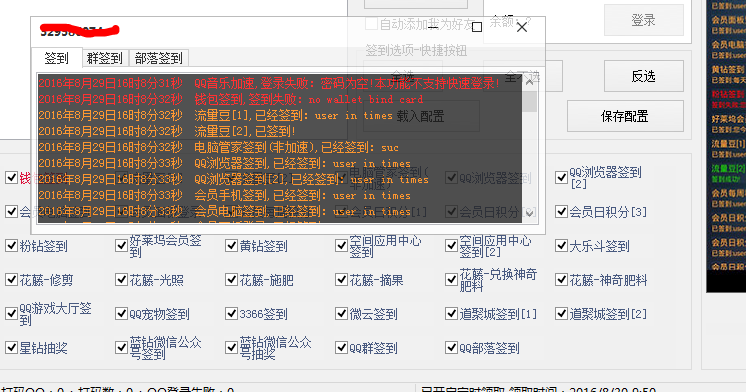Image resolution: width=746 pixels, height=392 pixels.
Task: Toggle first 空间应用中心签到 checkbox
Action: coord(341,246)
